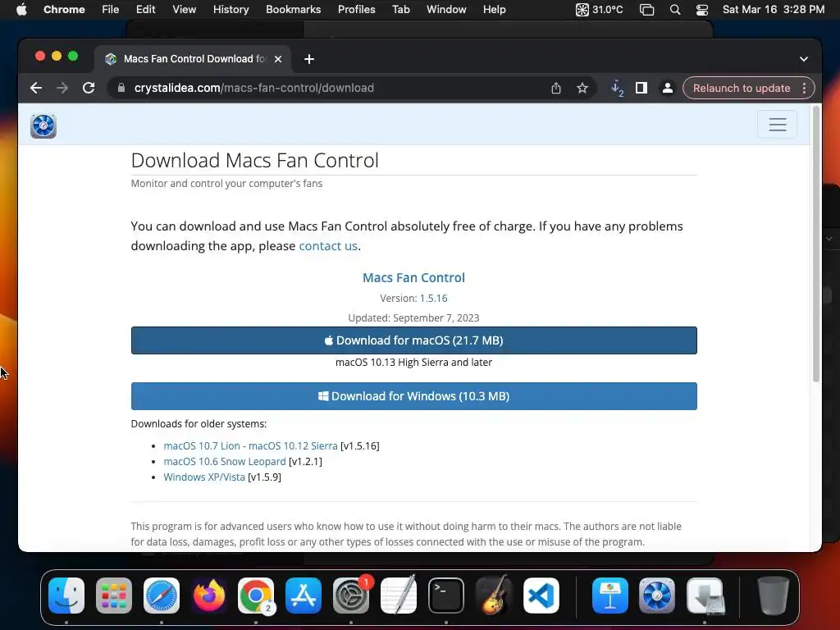Click the lock icon in address bar
Screen dimensions: 840x630
[x=121, y=88]
